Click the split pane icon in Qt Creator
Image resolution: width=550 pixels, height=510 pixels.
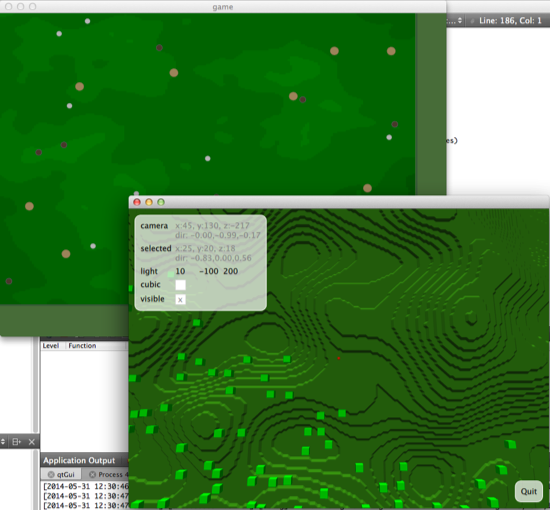[x=16, y=442]
